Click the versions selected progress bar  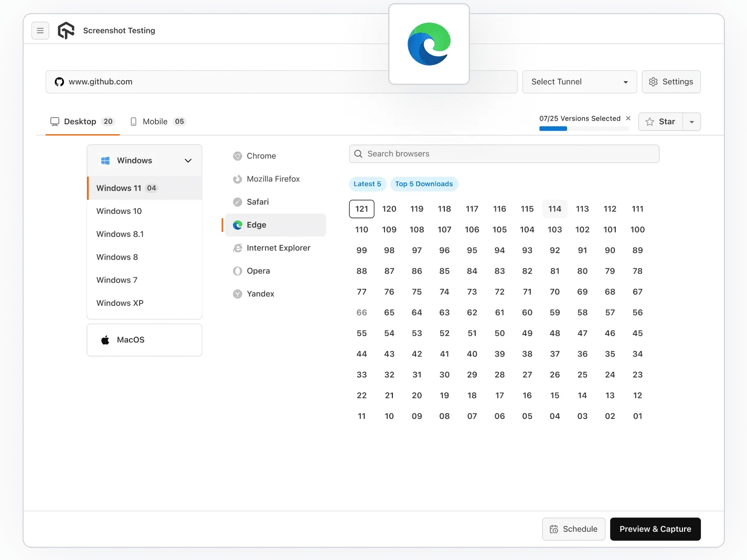point(583,128)
